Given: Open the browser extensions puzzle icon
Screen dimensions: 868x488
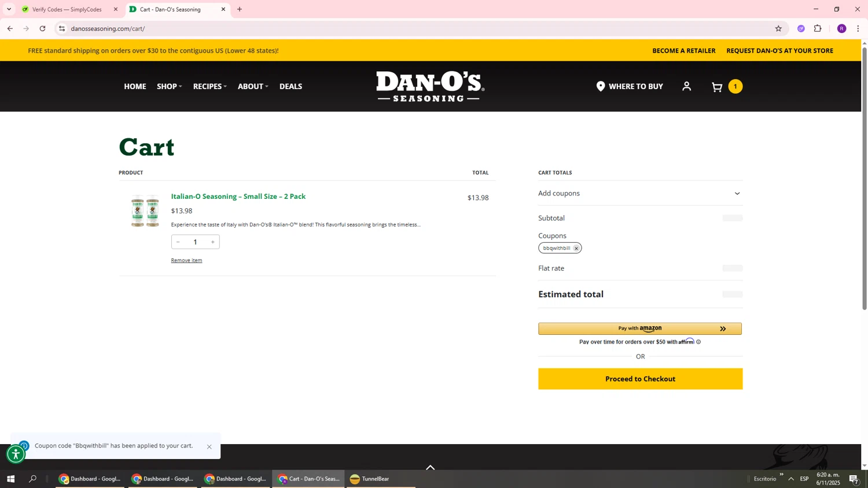Looking at the screenshot, I should [818, 28].
